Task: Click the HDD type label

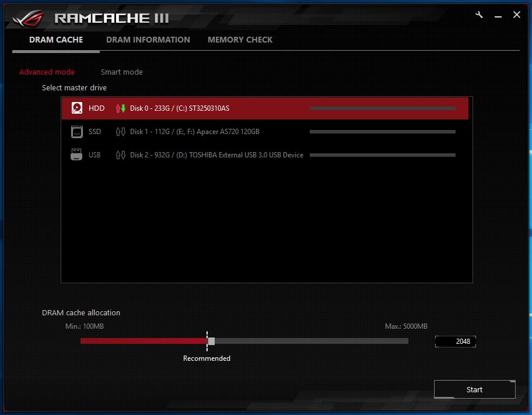Action: [x=97, y=108]
